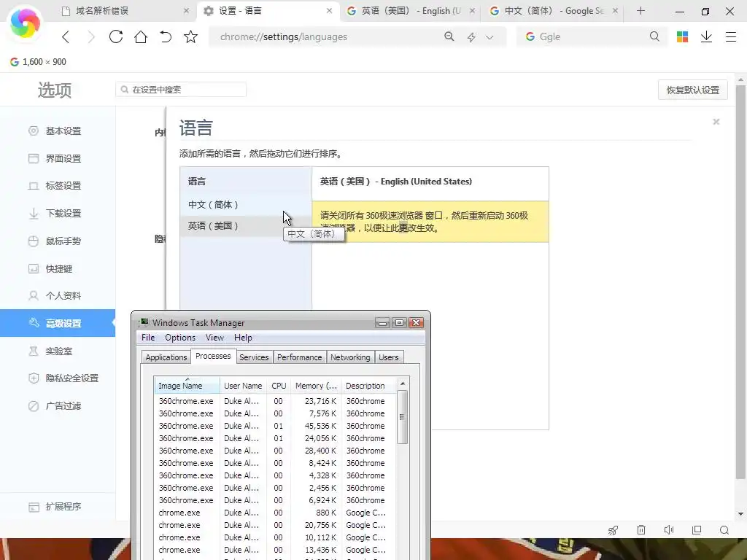Open 快捷键 in sidebar

tap(57, 268)
